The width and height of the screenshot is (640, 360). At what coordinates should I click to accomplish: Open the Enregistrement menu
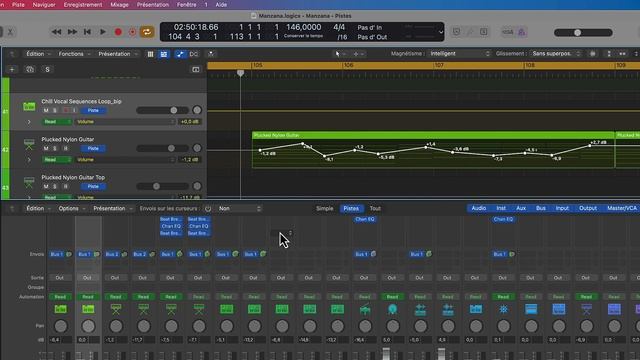pyautogui.click(x=83, y=5)
